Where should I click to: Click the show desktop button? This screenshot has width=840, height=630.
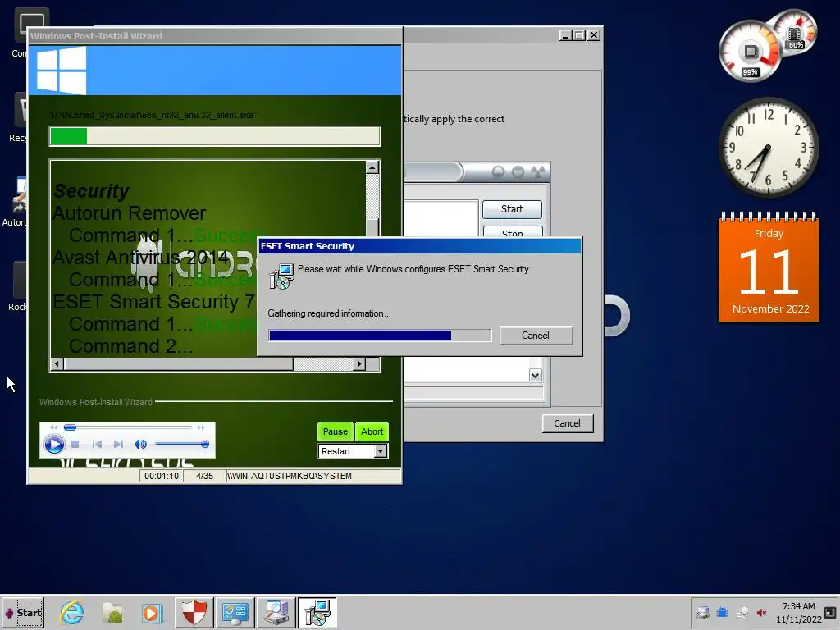830,612
